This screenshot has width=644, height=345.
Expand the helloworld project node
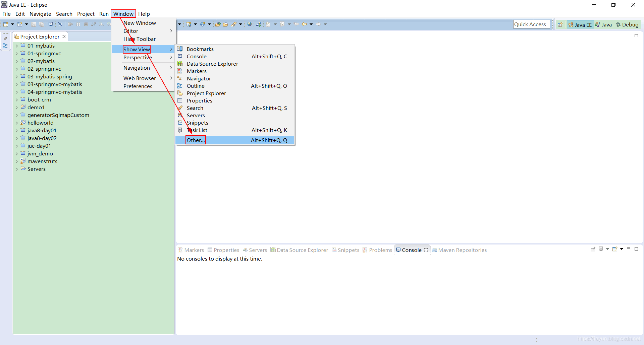(17, 123)
